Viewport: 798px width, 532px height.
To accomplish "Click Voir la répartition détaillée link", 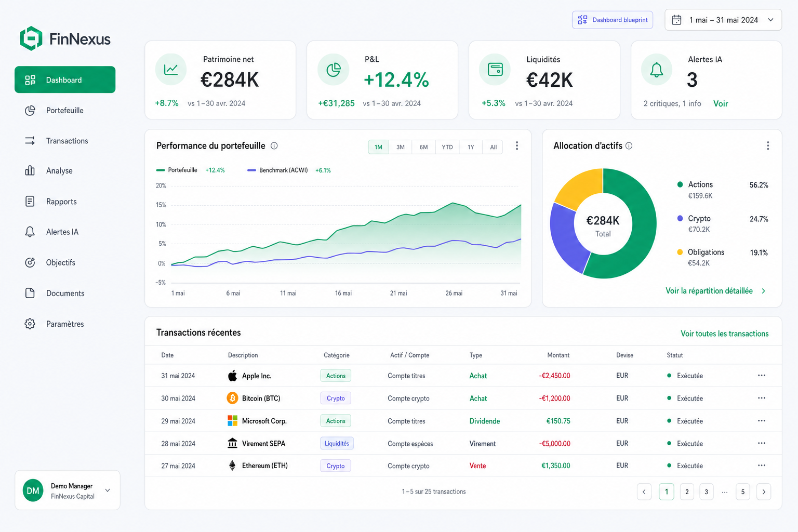I will [709, 291].
